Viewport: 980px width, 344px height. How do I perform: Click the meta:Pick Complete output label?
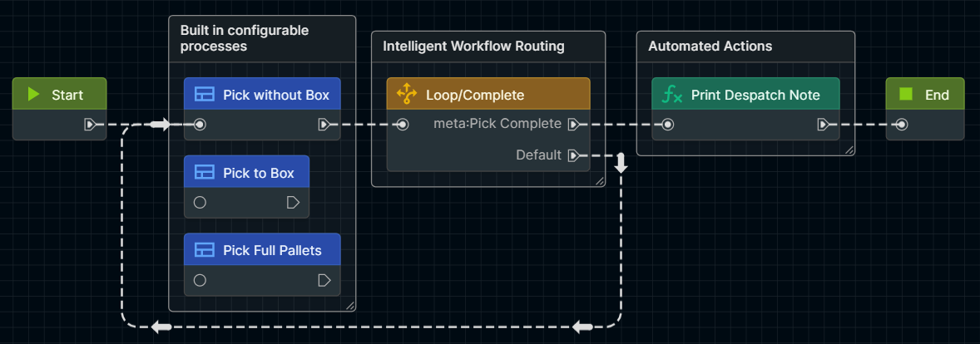[x=497, y=124]
